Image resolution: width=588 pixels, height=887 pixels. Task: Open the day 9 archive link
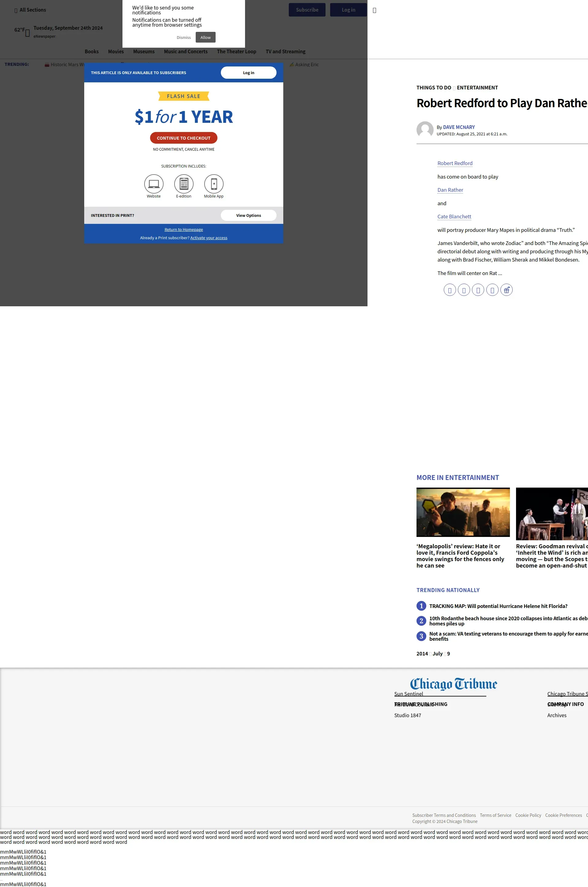pos(448,654)
